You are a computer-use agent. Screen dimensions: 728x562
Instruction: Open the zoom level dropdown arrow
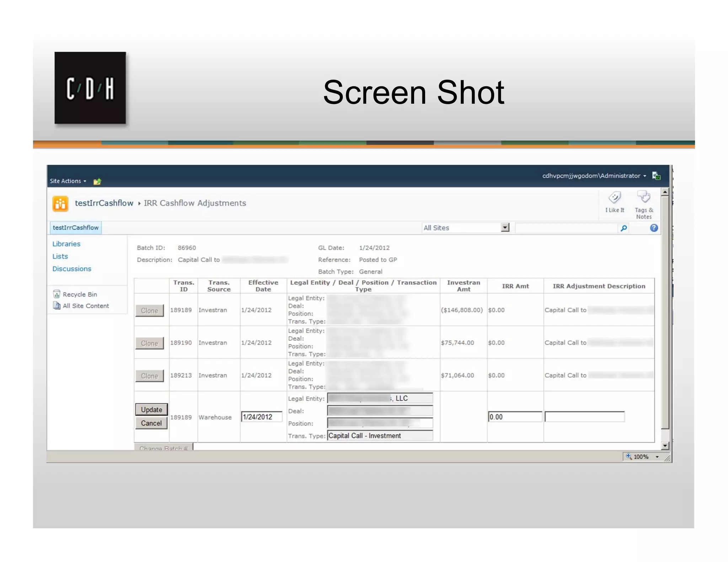657,457
